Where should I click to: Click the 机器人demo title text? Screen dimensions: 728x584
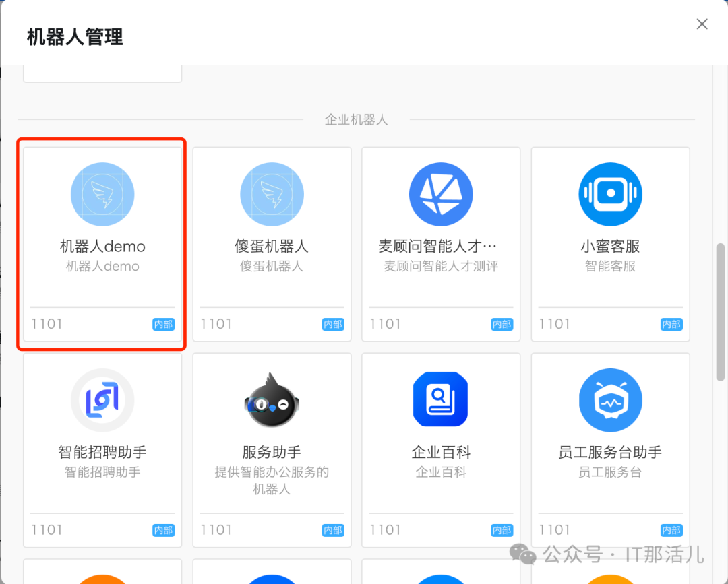click(x=102, y=247)
